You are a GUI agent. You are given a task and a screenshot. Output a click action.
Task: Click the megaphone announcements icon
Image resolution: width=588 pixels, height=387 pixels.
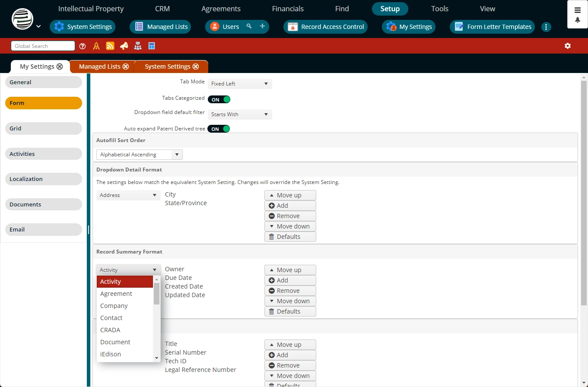124,46
